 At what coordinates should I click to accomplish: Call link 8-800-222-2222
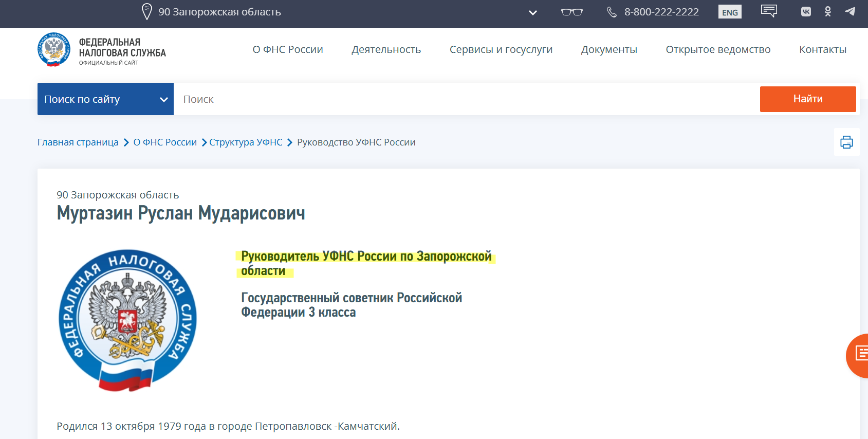pos(661,12)
